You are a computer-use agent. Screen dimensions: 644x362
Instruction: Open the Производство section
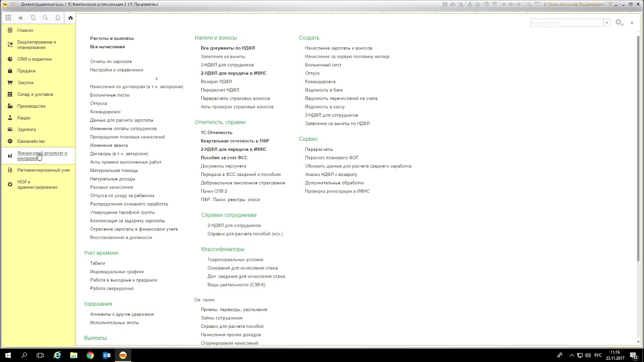(31, 106)
